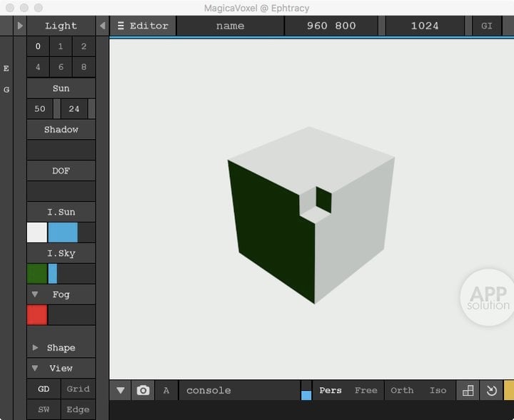Click the 1024 samples field

425,26
